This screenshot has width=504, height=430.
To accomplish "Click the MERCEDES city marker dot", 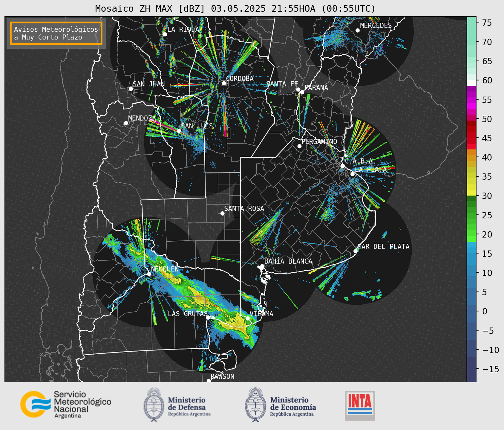I will click(357, 31).
